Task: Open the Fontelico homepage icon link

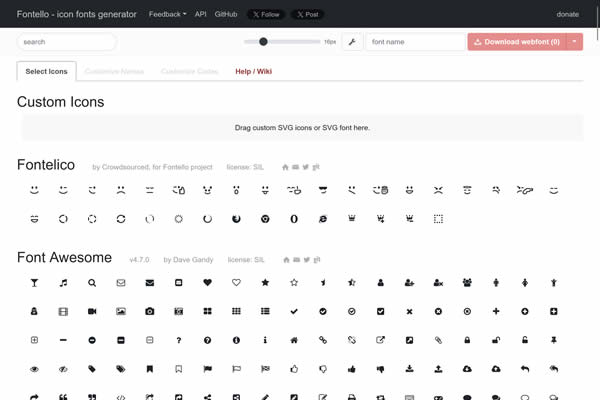Action: point(285,167)
